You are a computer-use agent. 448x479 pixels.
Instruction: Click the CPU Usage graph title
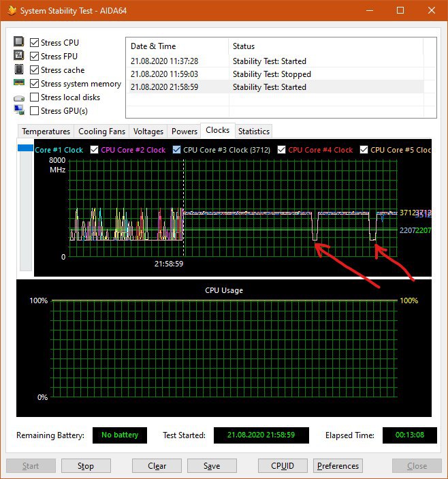click(x=224, y=290)
